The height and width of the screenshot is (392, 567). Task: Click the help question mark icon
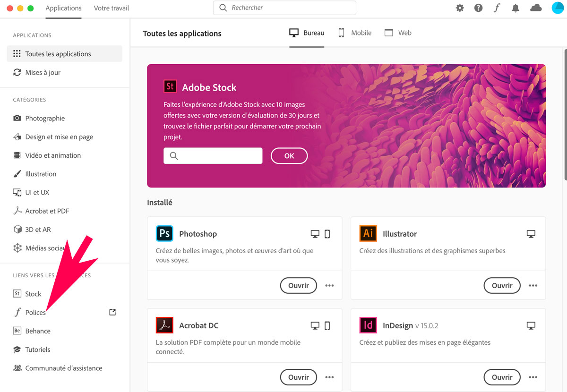coord(478,8)
